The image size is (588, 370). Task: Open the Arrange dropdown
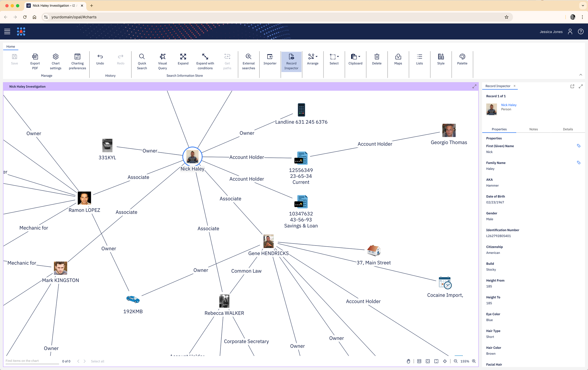pyautogui.click(x=313, y=59)
